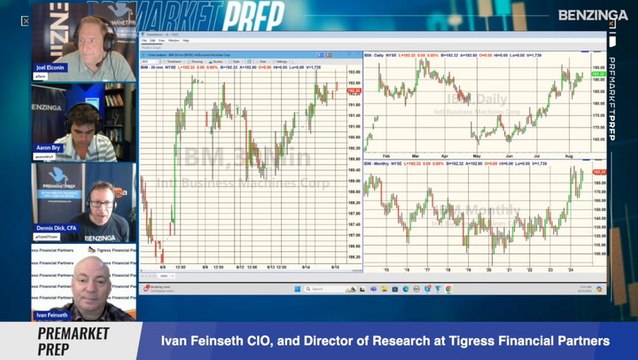
Task: Click the system tray clock
Action: tap(584, 289)
